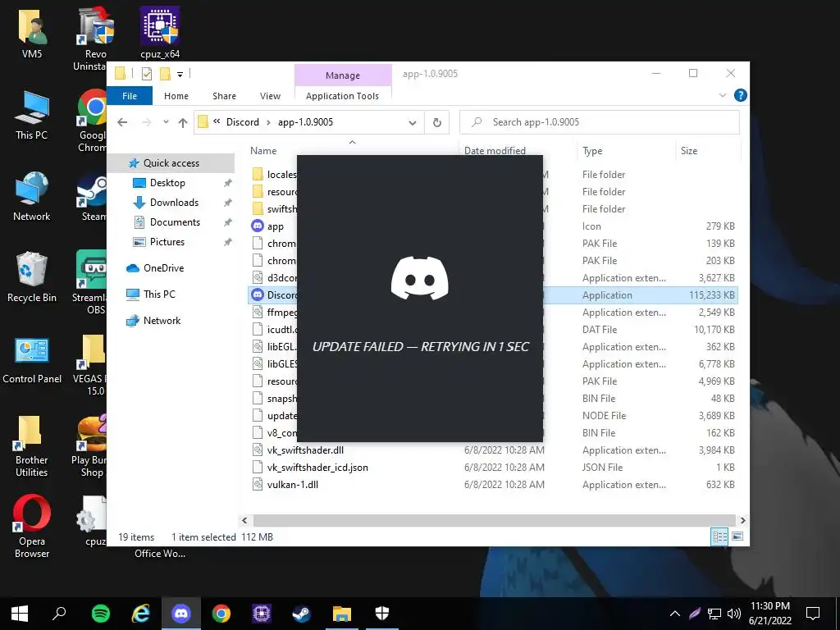Open the notification center icon
The height and width of the screenshot is (630, 840).
tap(813, 614)
